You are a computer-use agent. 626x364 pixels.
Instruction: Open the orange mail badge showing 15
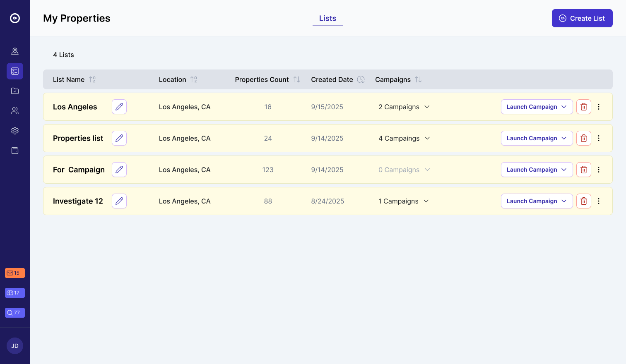[14, 273]
